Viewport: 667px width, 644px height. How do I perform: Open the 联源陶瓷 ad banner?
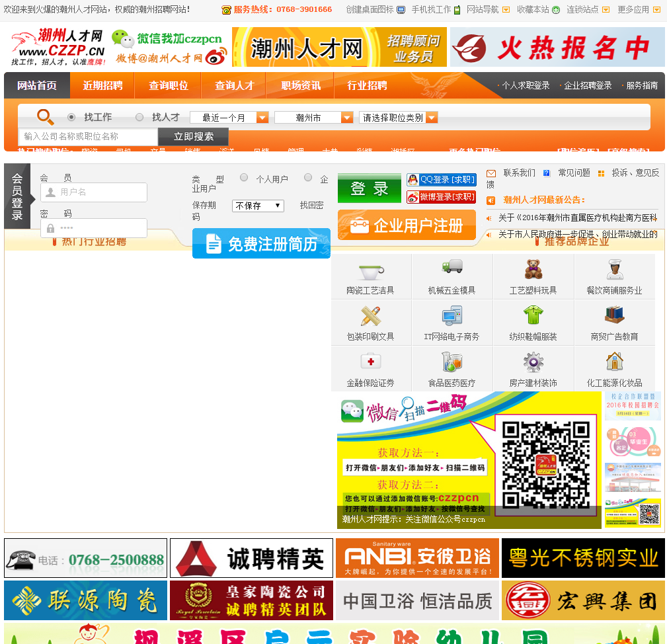coord(85,600)
